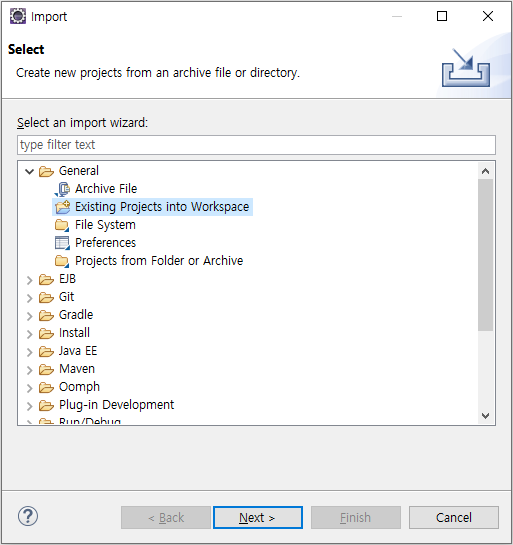
Task: Click the scroll up arrow in wizard list
Action: (x=486, y=171)
